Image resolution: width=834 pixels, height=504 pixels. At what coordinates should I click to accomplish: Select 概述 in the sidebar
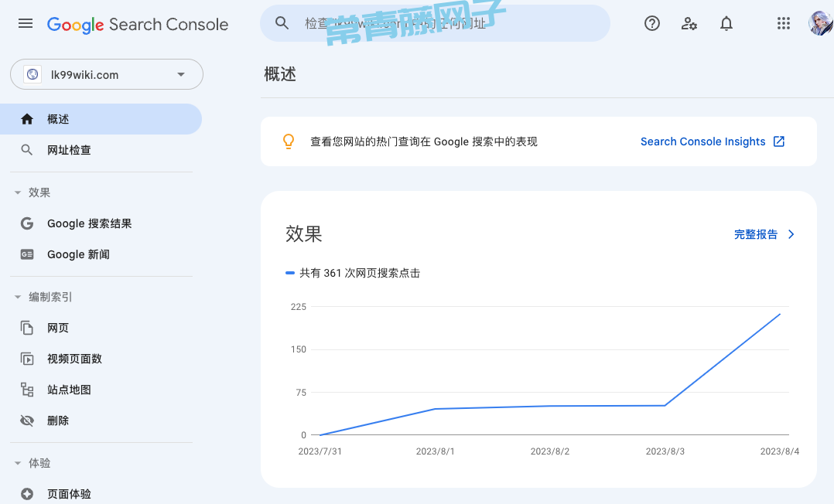(101, 119)
